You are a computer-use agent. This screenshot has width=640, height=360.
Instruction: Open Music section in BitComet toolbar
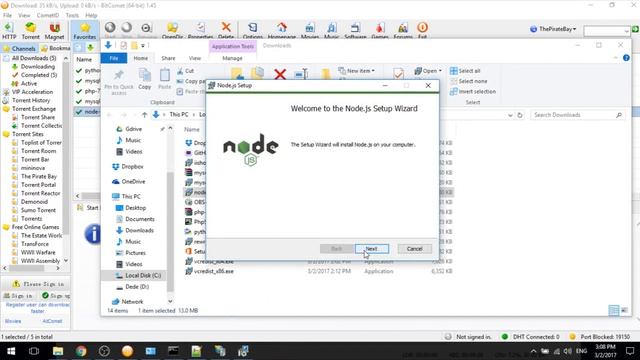[331, 31]
